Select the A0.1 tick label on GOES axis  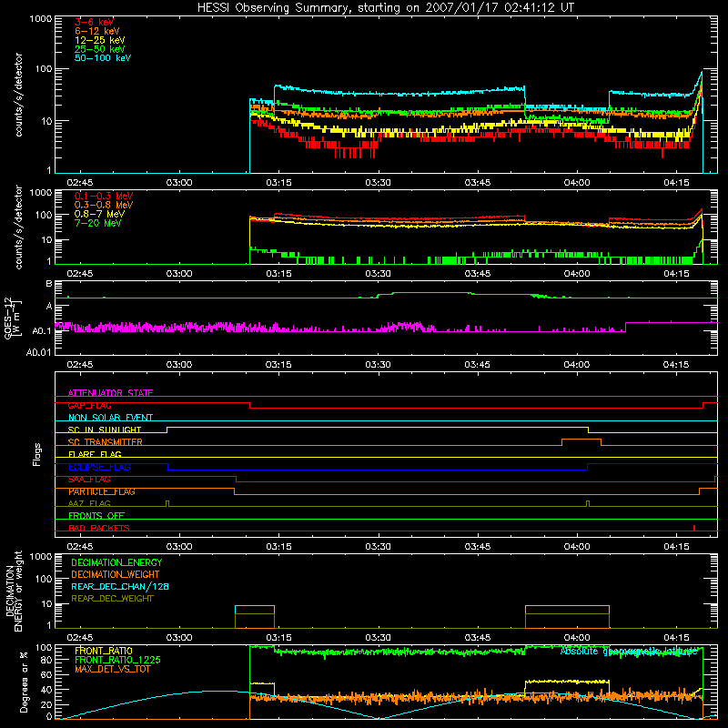pos(42,331)
